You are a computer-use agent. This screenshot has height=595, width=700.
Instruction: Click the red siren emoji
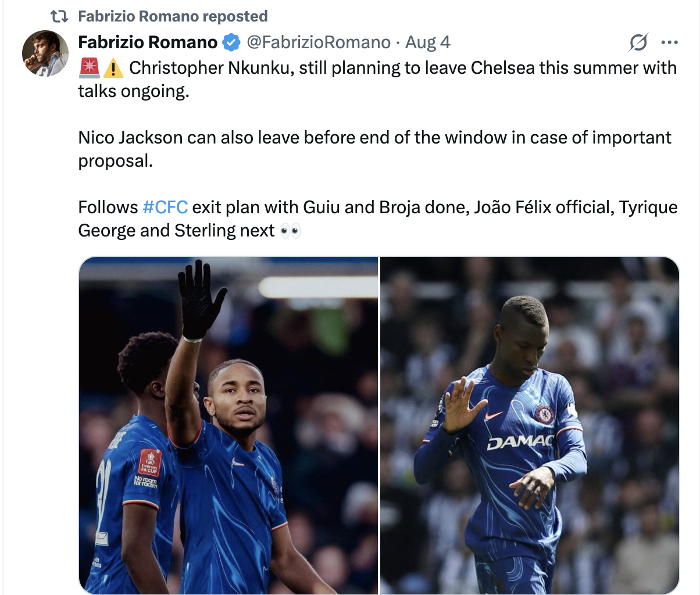90,68
